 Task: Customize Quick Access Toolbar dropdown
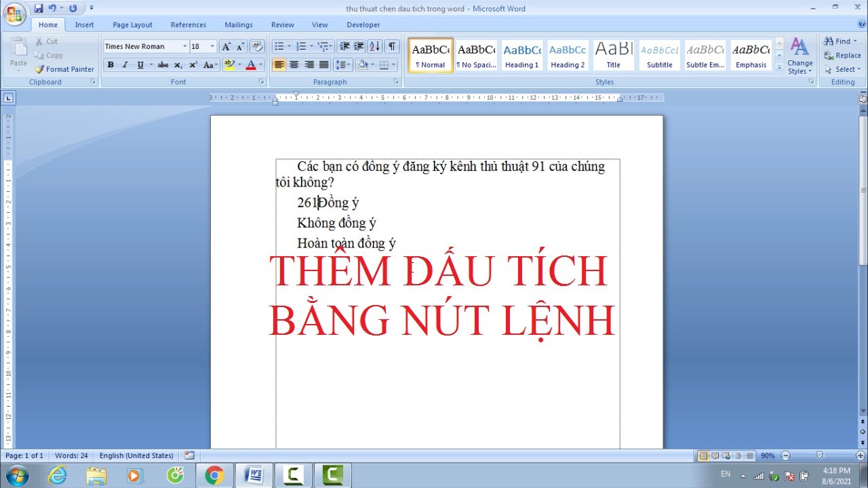[92, 8]
